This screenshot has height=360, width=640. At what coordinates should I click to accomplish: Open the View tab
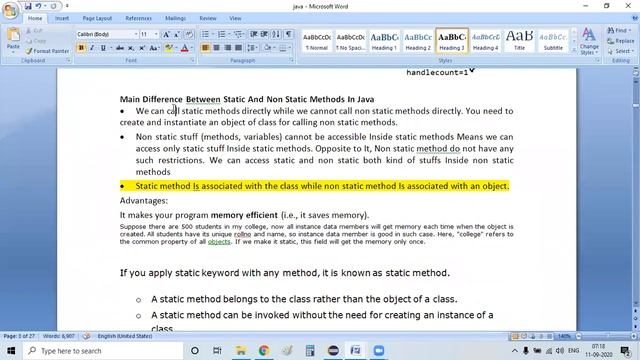click(235, 18)
